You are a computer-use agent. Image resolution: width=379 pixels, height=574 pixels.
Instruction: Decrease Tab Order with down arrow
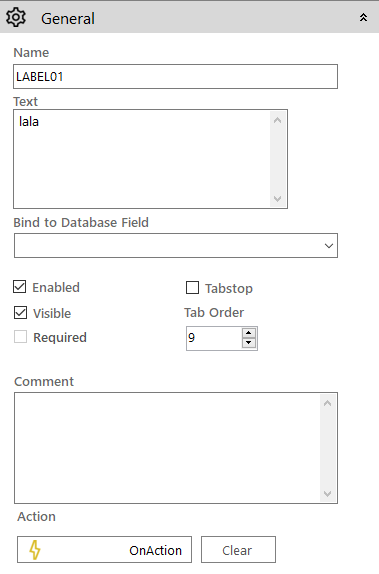click(x=249, y=343)
